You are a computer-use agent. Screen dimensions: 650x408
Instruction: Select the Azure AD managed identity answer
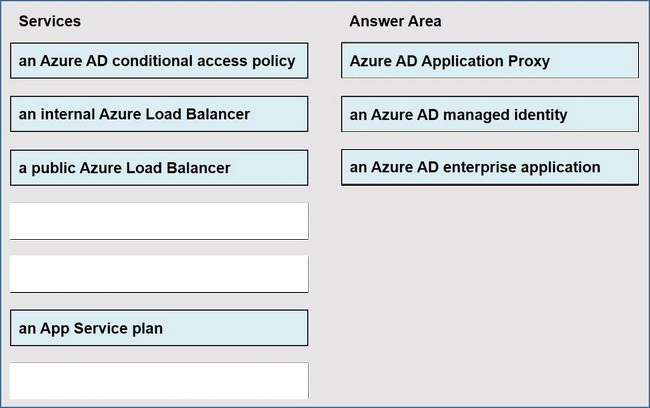click(489, 114)
